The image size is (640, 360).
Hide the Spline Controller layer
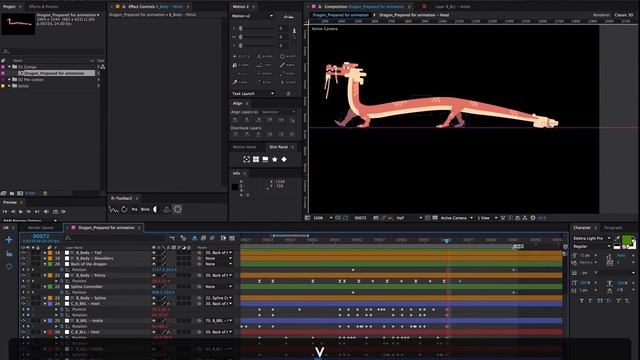23,287
